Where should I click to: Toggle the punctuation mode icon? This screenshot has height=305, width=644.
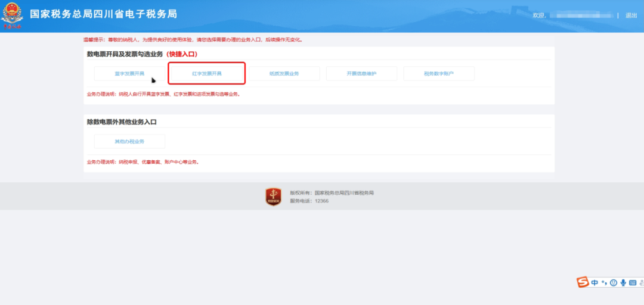604,282
